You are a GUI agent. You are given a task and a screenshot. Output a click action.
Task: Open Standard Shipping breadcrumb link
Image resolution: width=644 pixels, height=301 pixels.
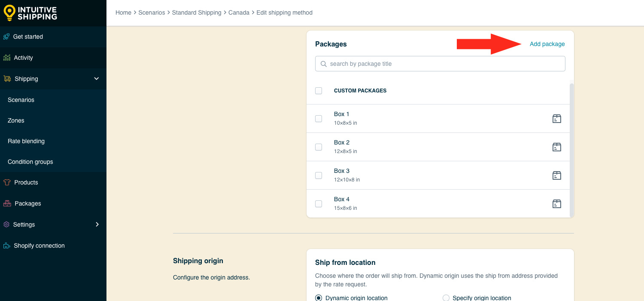[x=197, y=12]
